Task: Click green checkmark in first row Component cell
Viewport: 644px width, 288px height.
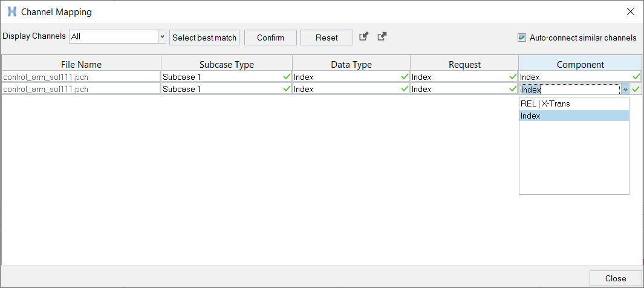Action: pyautogui.click(x=636, y=76)
